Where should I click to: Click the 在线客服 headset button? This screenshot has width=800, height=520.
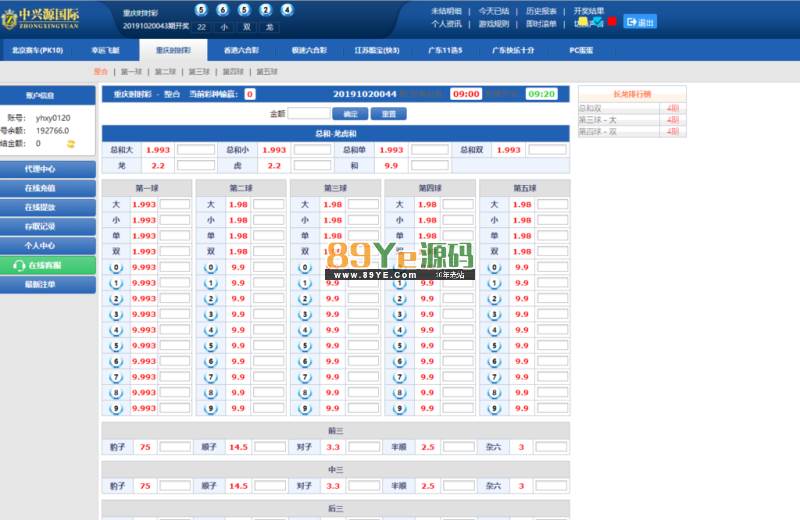pyautogui.click(x=48, y=265)
